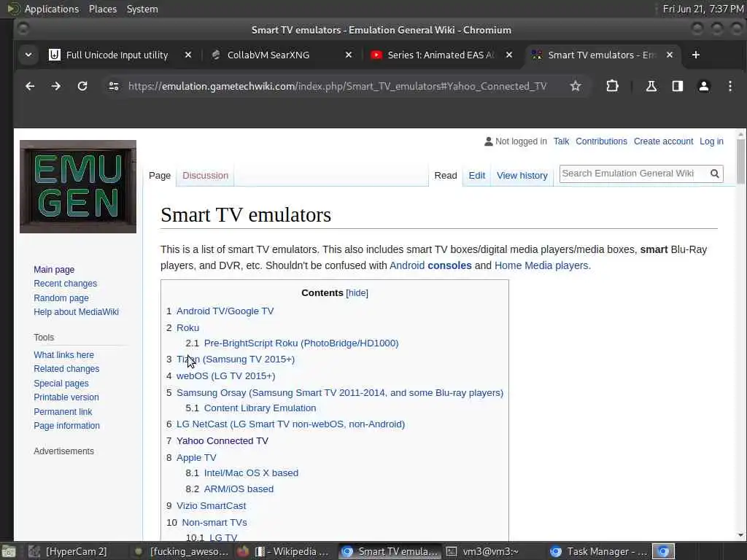This screenshot has height=560, width=747.
Task: Click the search magnifier icon in wiki
Action: (x=715, y=174)
